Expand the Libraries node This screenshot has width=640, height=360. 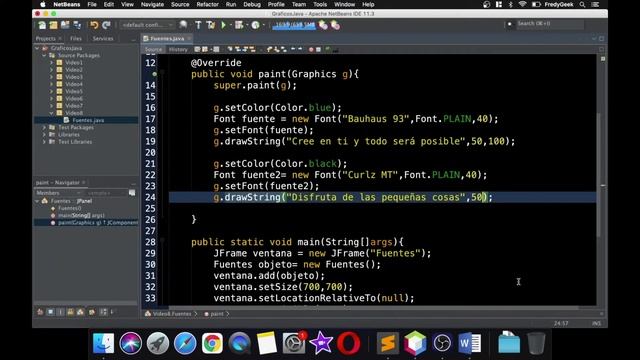coord(44,134)
